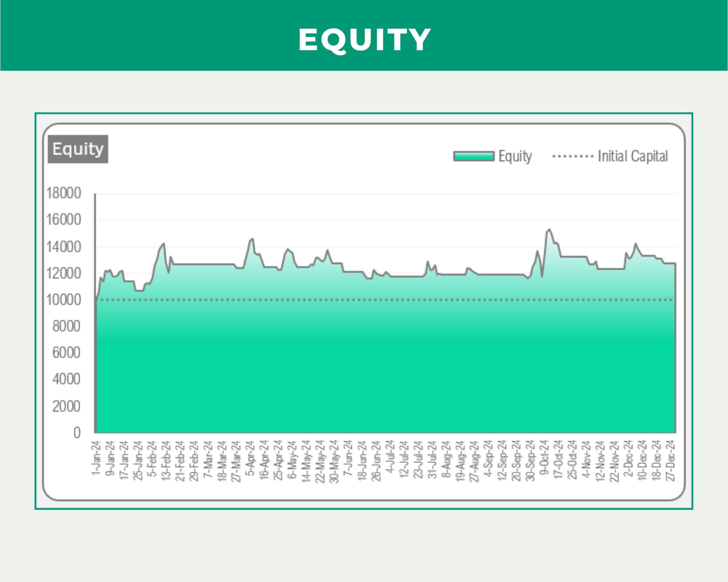This screenshot has height=582, width=728.
Task: Click the 7-Jun-24 date label
Action: [348, 458]
